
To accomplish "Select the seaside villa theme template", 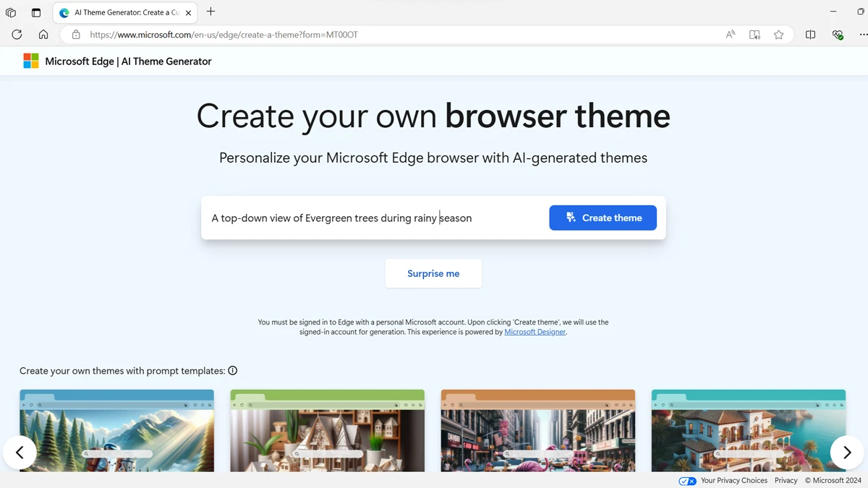I will pyautogui.click(x=748, y=431).
